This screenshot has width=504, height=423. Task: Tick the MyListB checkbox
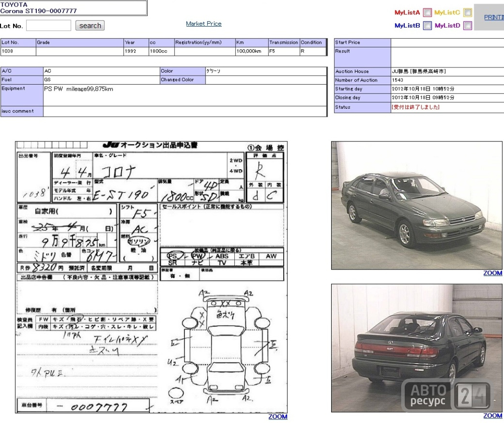[x=427, y=25]
